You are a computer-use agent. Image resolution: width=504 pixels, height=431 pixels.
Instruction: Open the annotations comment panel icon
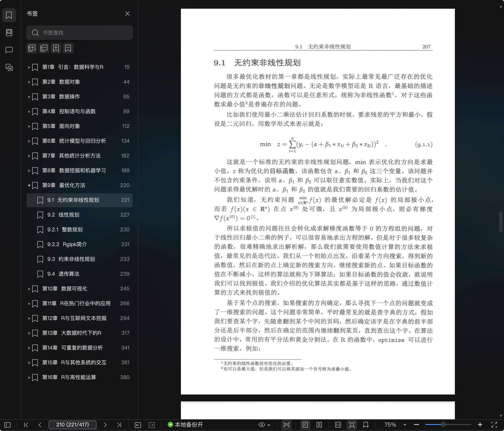[x=9, y=50]
